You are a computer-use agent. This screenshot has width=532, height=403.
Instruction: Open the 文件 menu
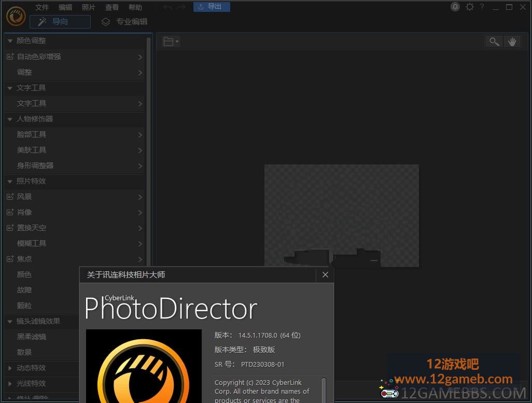pyautogui.click(x=42, y=7)
